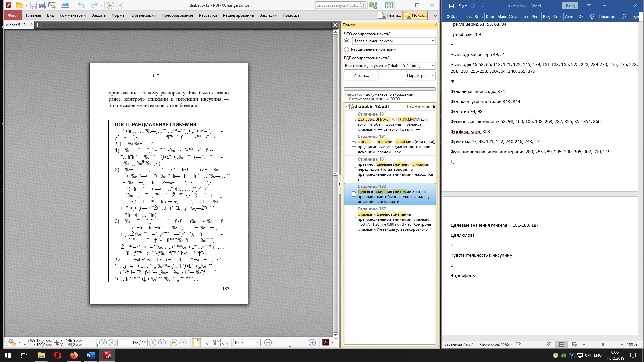644x362 pixels.
Task: Open the Рецензирование ribbon tab
Action: click(x=238, y=15)
